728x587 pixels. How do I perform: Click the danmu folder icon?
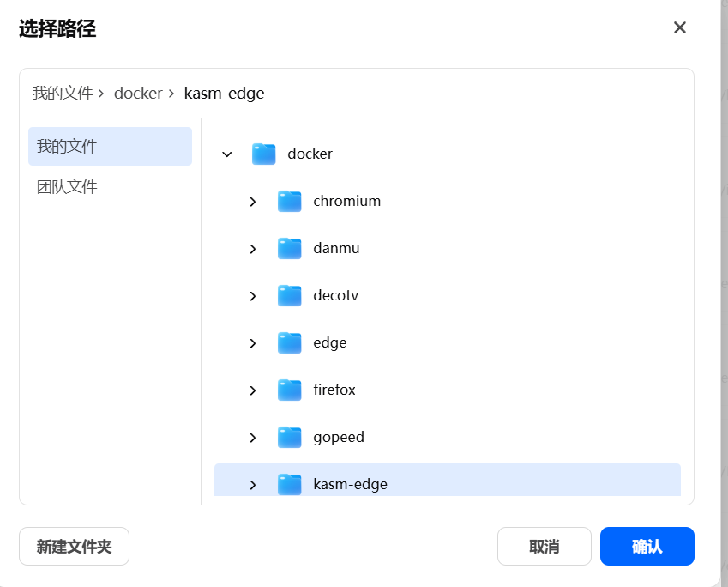290,249
